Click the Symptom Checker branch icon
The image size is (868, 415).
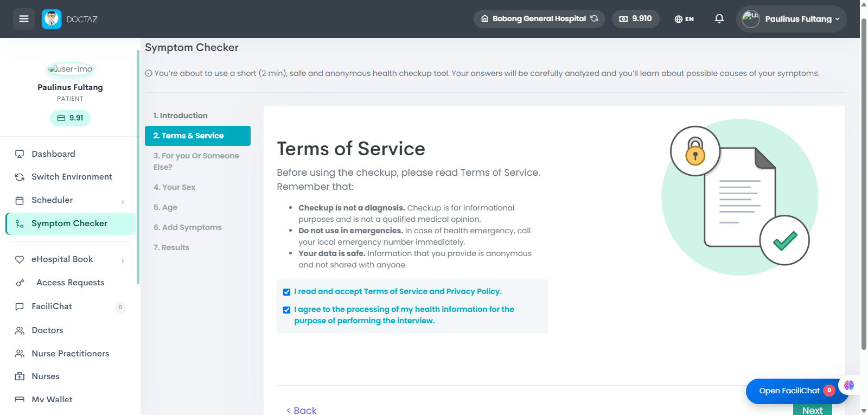[x=20, y=224]
